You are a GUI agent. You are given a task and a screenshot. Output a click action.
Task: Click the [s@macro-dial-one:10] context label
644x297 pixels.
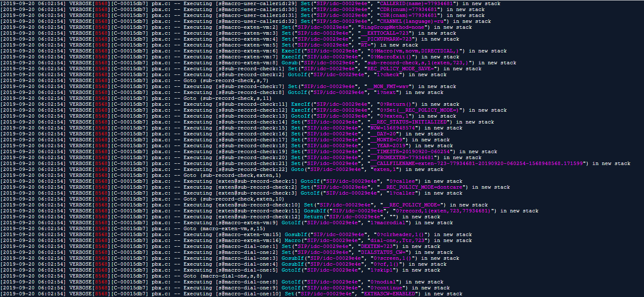coord(248,294)
